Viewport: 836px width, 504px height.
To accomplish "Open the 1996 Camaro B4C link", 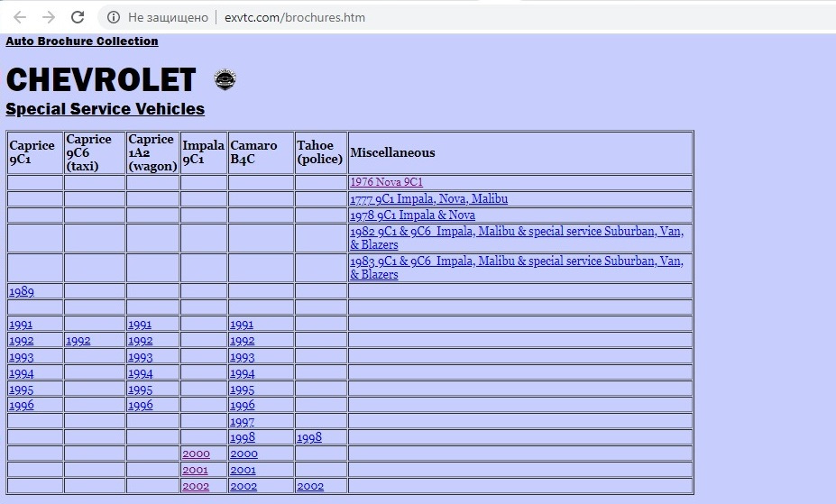I will pyautogui.click(x=242, y=405).
